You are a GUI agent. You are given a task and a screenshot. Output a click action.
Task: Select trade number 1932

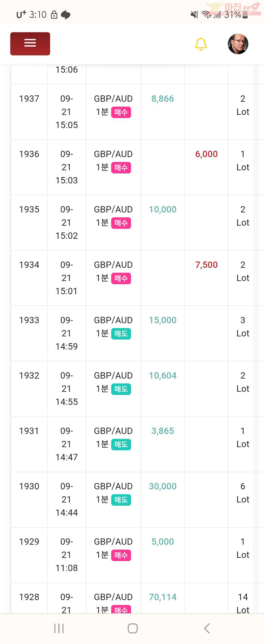[29, 375]
